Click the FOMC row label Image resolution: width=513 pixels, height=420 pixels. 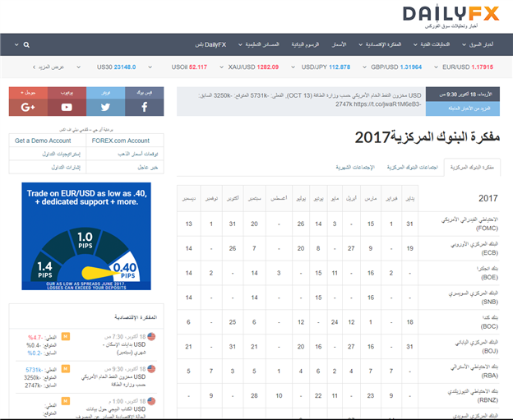coord(469,224)
